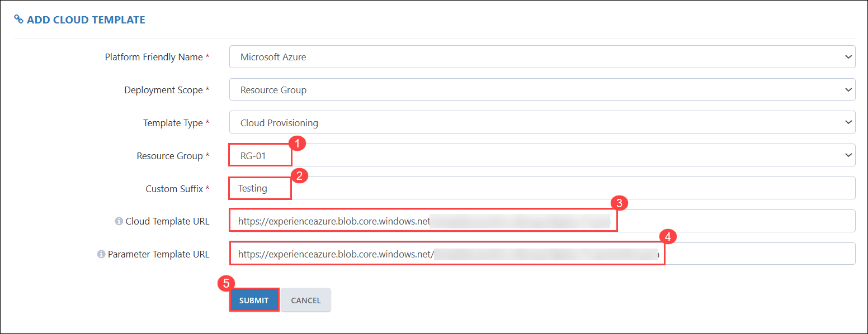Click the info icon next to Parameter Template URL
This screenshot has width=868, height=334.
(x=101, y=254)
